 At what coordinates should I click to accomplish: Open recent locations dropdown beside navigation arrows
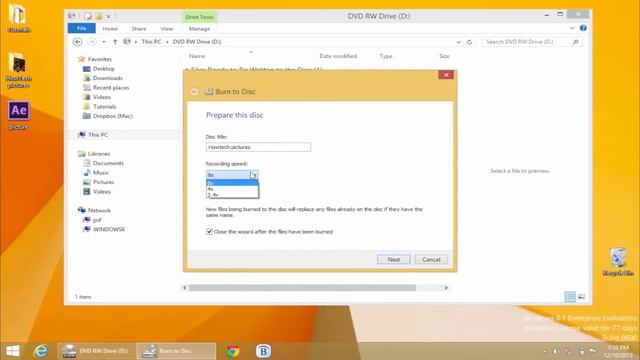pyautogui.click(x=104, y=42)
